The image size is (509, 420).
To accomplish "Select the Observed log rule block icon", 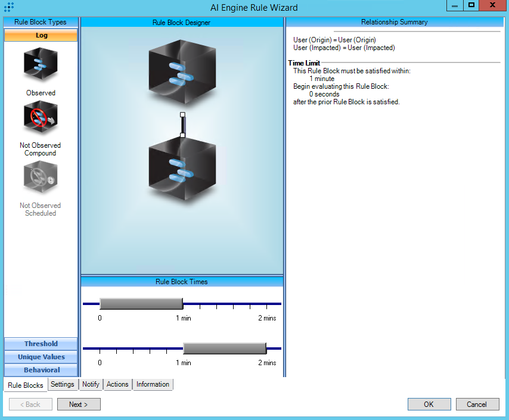I will click(x=41, y=65).
